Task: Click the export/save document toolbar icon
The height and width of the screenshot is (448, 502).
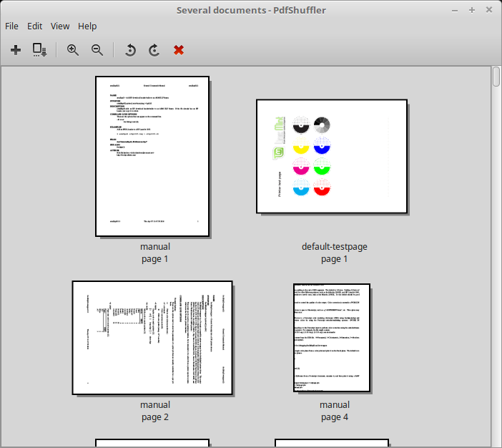Action: 39,50
